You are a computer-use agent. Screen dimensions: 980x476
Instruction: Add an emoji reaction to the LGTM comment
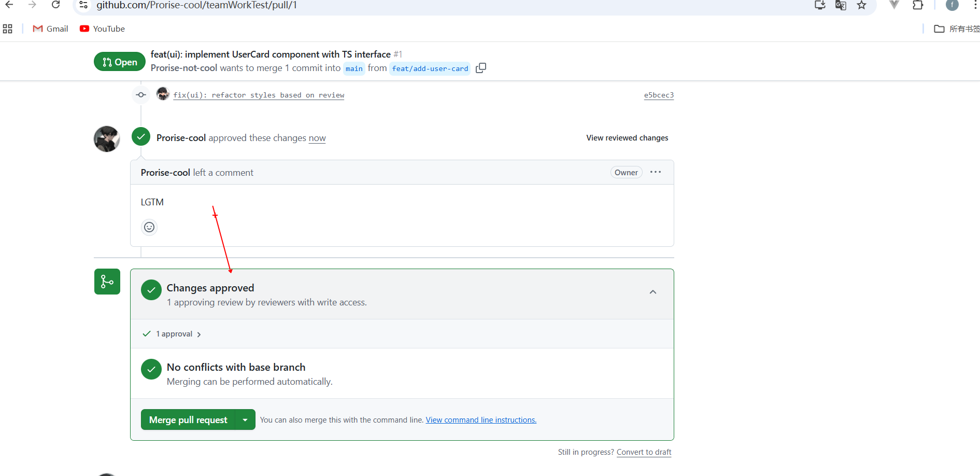pyautogui.click(x=149, y=227)
